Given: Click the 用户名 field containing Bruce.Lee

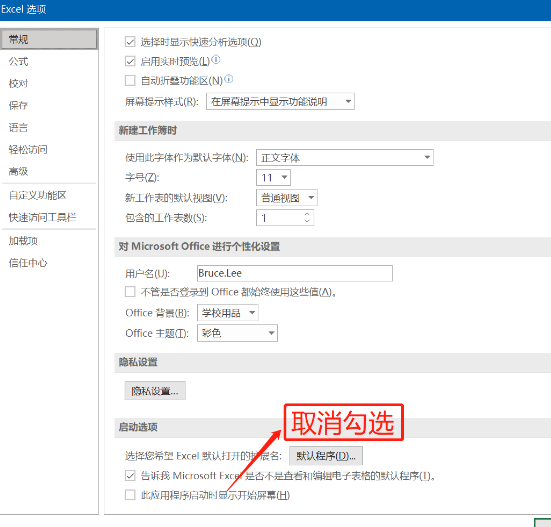Looking at the screenshot, I should click(x=295, y=273).
